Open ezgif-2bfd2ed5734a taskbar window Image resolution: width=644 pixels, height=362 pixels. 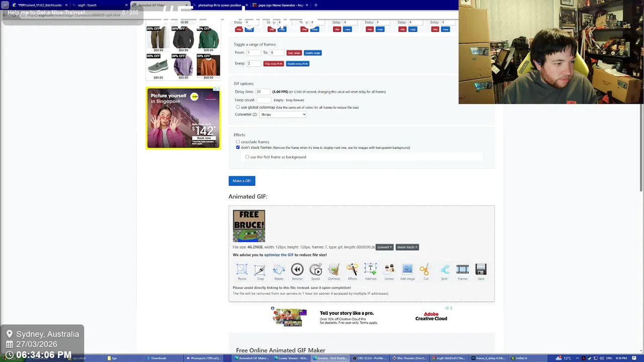(x=449, y=358)
